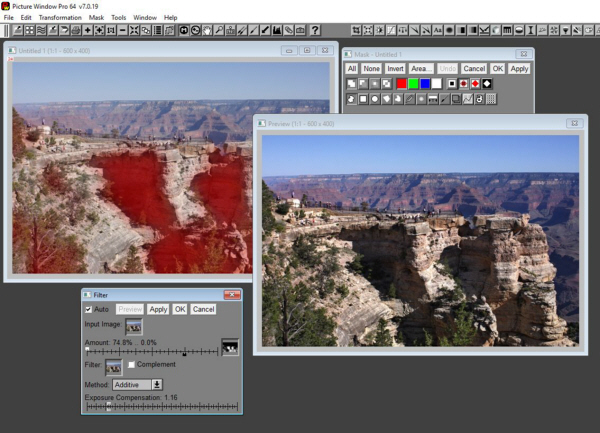The height and width of the screenshot is (433, 600).
Task: Toggle red diamond mask display mode
Action: click(x=476, y=84)
